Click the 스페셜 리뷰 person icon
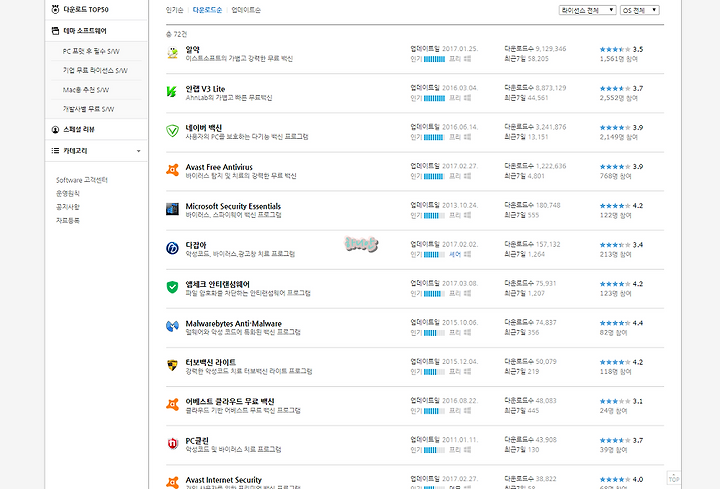Image resolution: width=720 pixels, height=489 pixels. click(55, 129)
